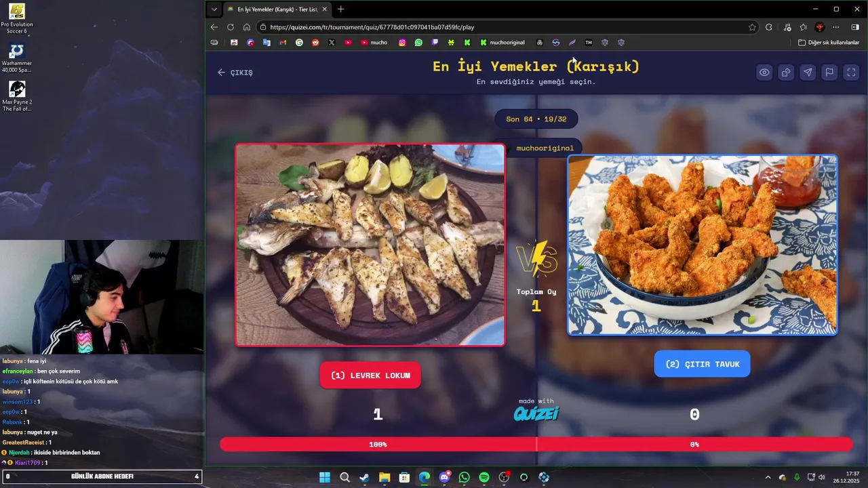
Task: Vote for (2) ÇITIR TAVUK button
Action: tap(702, 364)
